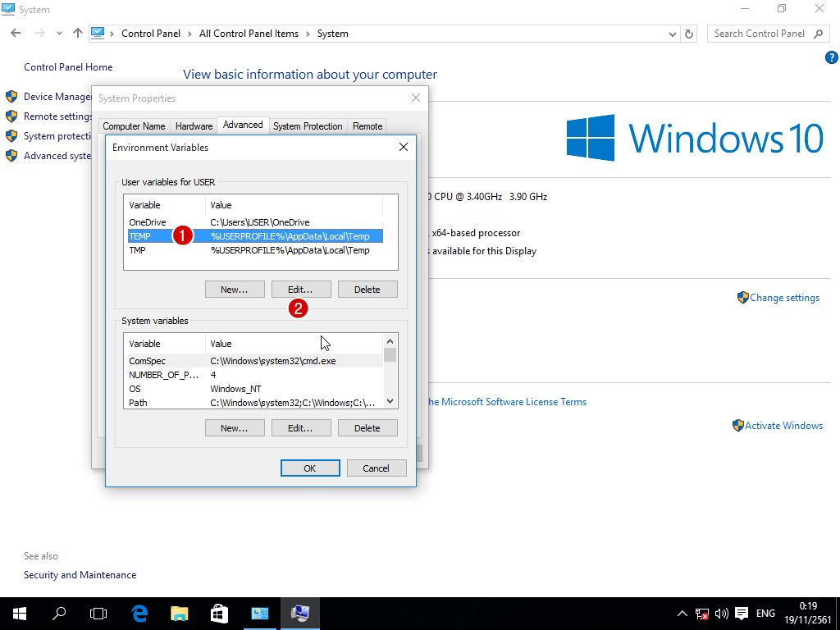Sort user variables by Variable column header

click(x=164, y=205)
